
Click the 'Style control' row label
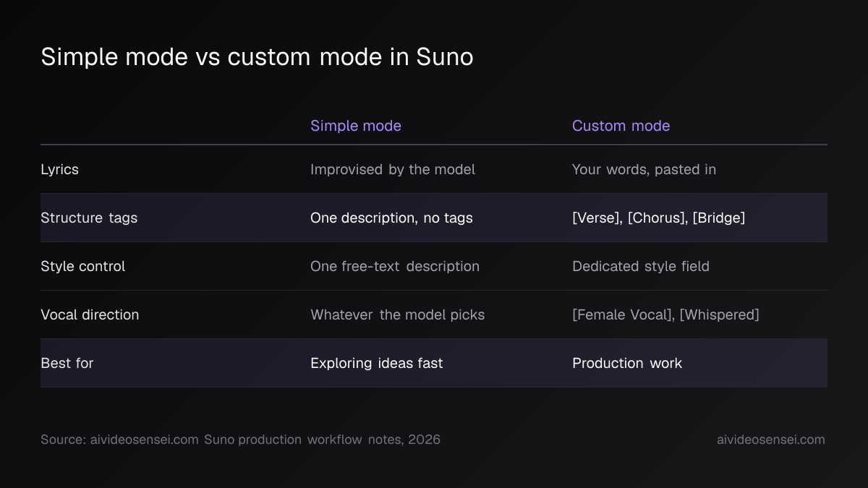[82, 266]
